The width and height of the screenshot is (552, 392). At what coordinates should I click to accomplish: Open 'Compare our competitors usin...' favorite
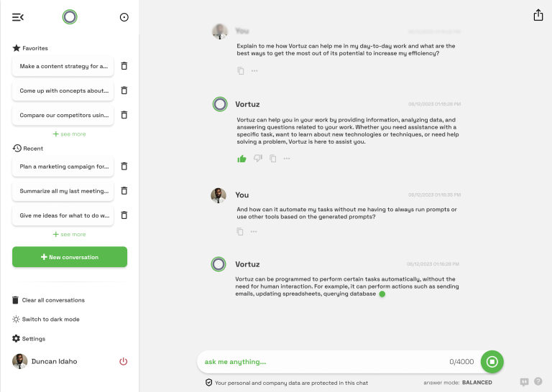pyautogui.click(x=63, y=115)
